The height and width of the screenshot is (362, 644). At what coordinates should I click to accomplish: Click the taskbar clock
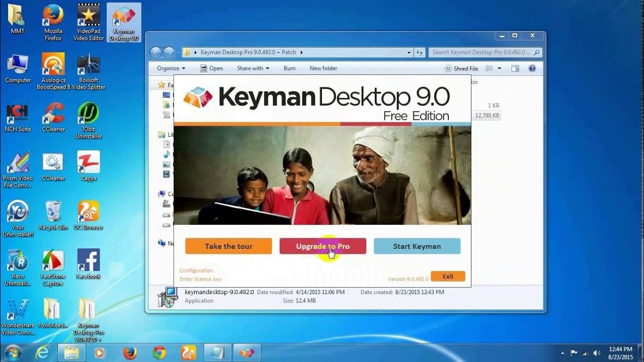point(620,353)
